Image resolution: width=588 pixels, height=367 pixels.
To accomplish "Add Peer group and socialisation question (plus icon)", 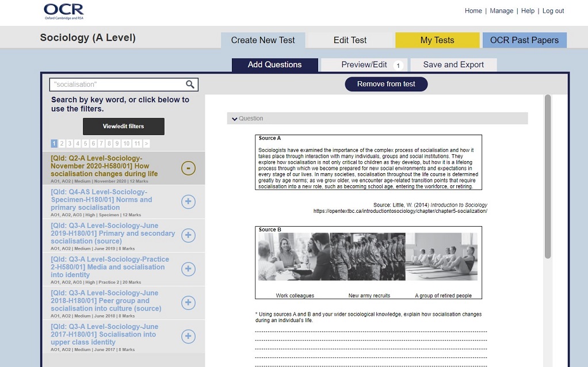I will (x=188, y=303).
